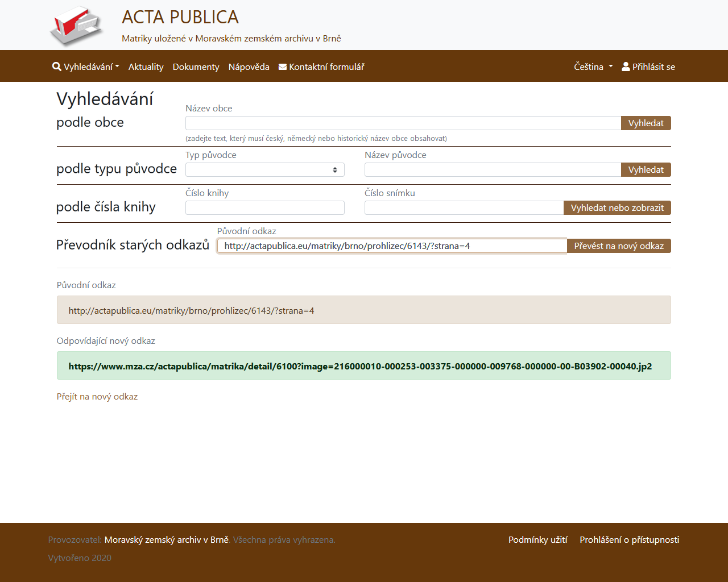Open the Aktuality menu item
This screenshot has width=728, height=582.
tap(146, 66)
